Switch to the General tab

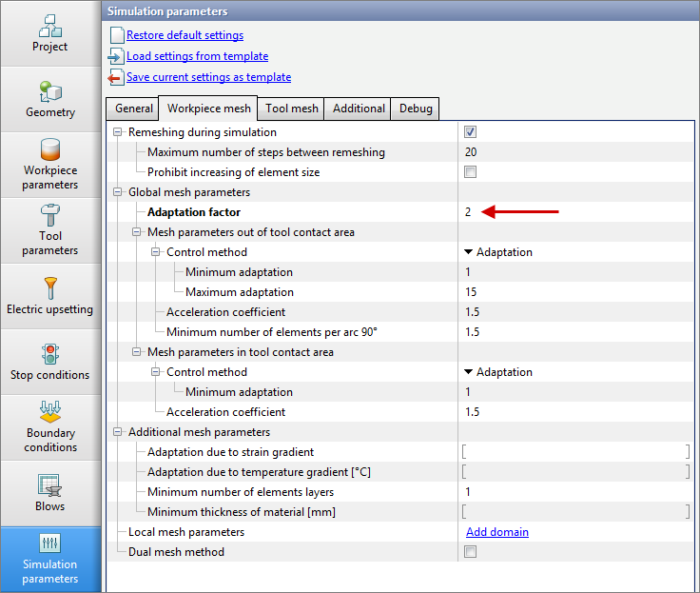(134, 109)
